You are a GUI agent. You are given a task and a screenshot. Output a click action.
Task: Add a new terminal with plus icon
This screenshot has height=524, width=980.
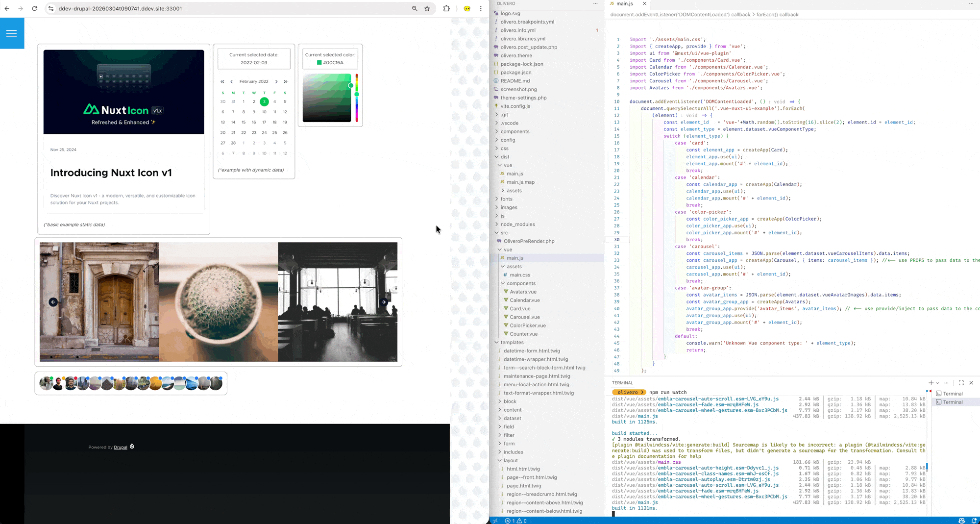(x=931, y=383)
